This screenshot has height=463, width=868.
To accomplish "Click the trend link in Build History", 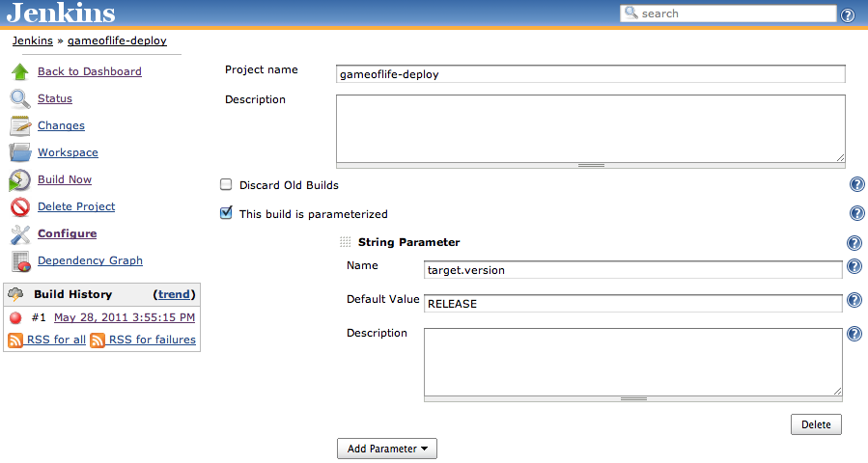I will pos(174,294).
